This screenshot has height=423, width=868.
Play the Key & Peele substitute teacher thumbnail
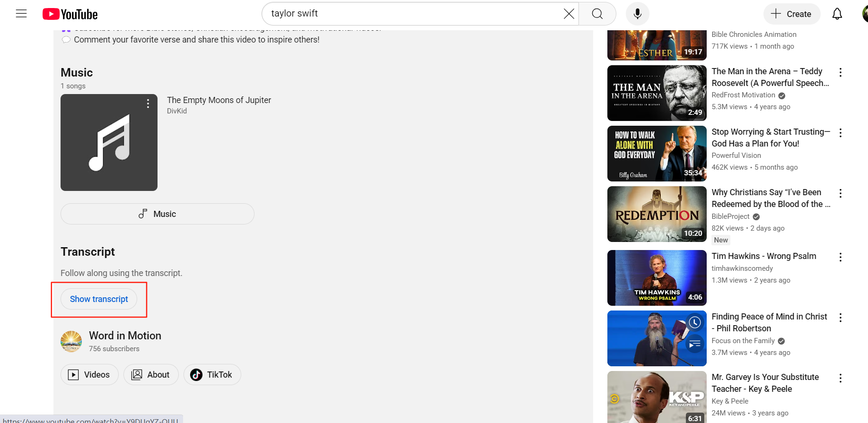[657, 397]
